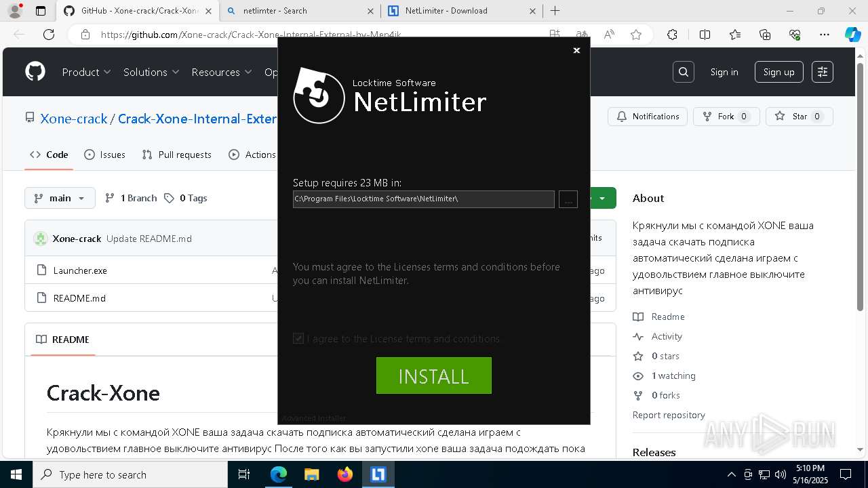Open repository Notifications button
The image size is (868, 488).
(648, 117)
